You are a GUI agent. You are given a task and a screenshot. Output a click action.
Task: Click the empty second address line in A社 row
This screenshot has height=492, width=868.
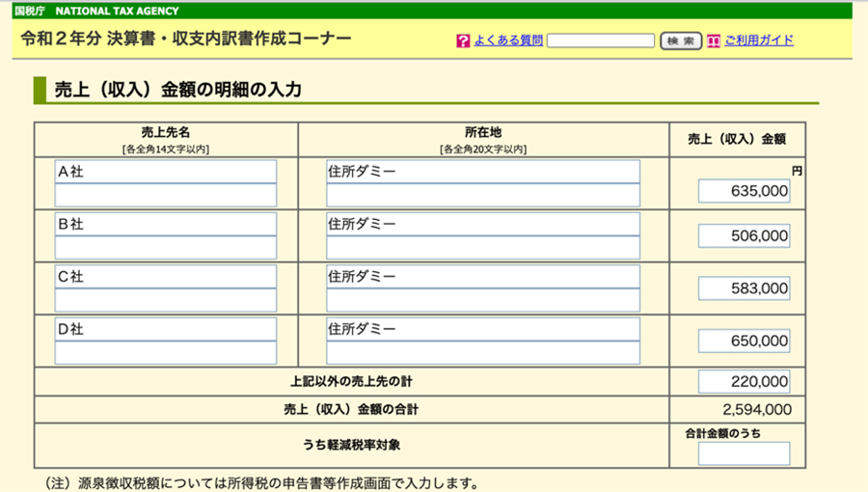click(x=483, y=196)
